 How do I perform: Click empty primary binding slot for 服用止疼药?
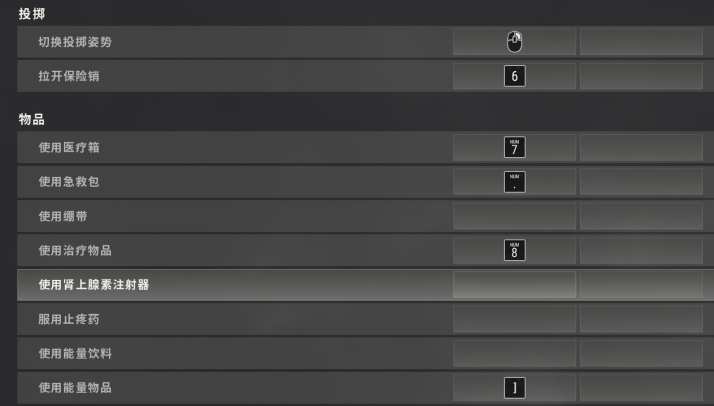pos(515,319)
